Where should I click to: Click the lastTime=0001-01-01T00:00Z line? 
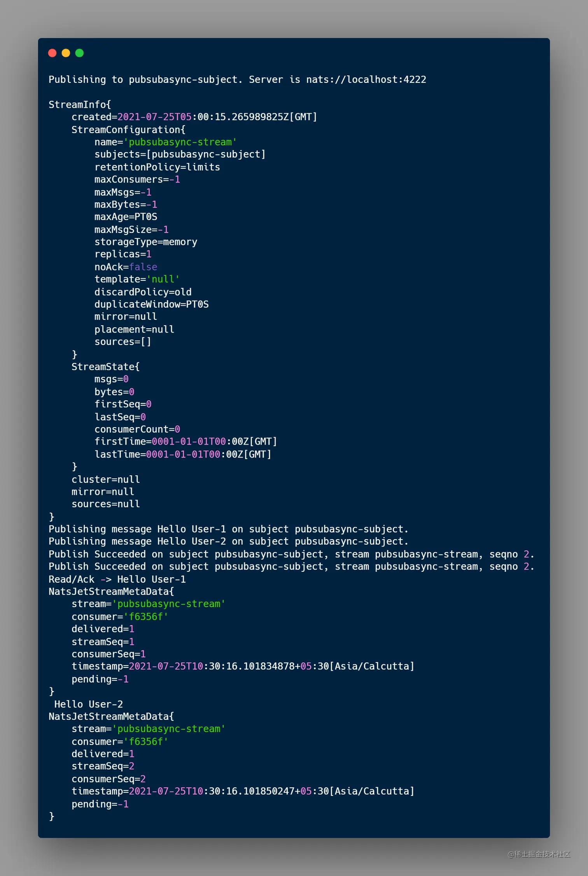pos(183,454)
